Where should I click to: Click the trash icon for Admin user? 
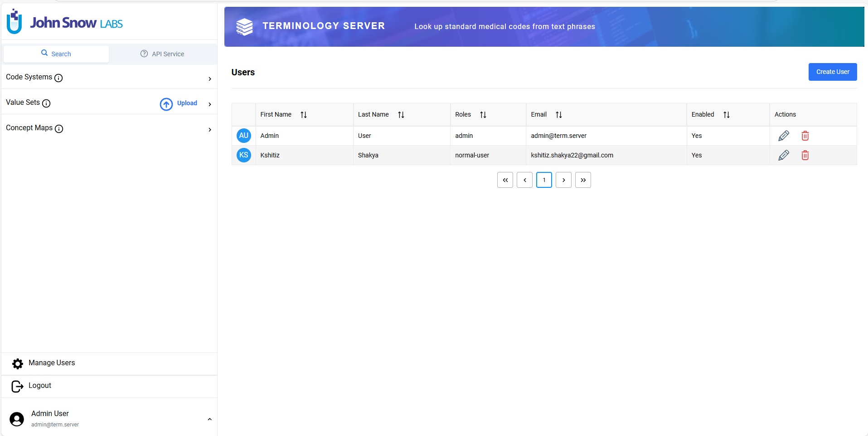[805, 136]
